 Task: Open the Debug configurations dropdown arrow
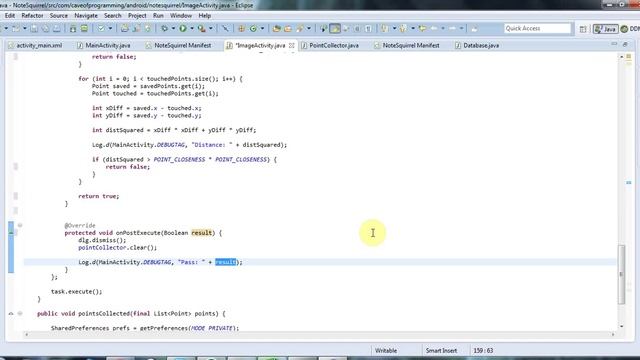[173, 29]
